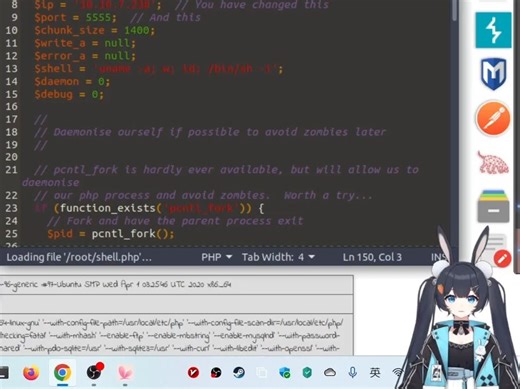
Task: Click the 'Daemonise ourself if possible' comment
Action: 210,132
